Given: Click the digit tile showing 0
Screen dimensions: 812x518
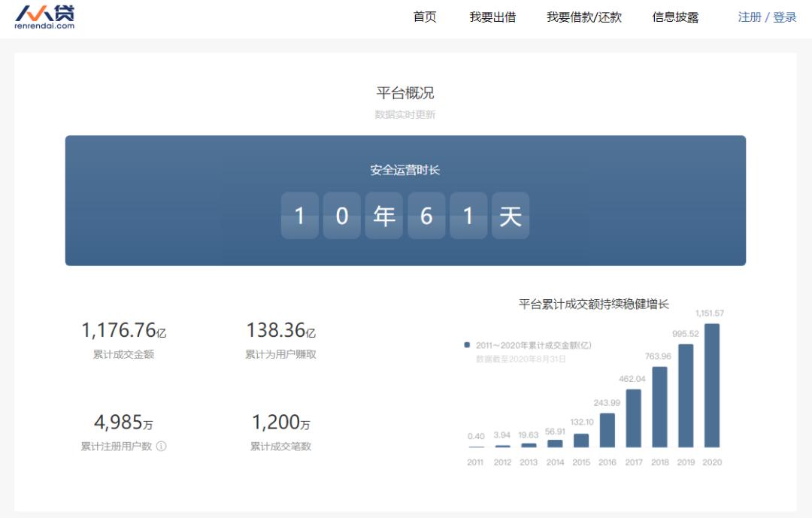Looking at the screenshot, I should click(342, 216).
